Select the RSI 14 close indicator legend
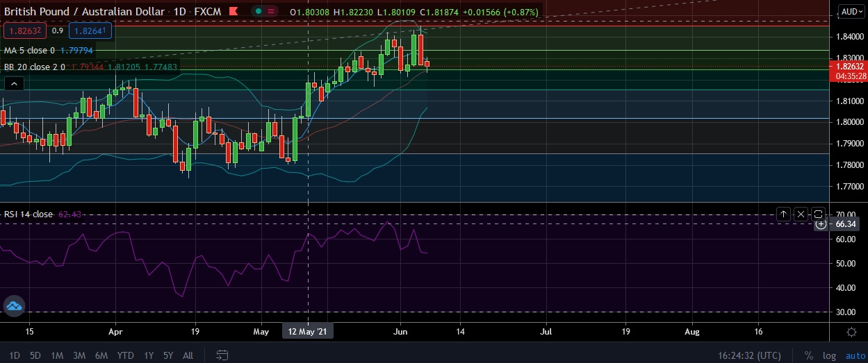This screenshot has height=363, width=868. tap(28, 214)
